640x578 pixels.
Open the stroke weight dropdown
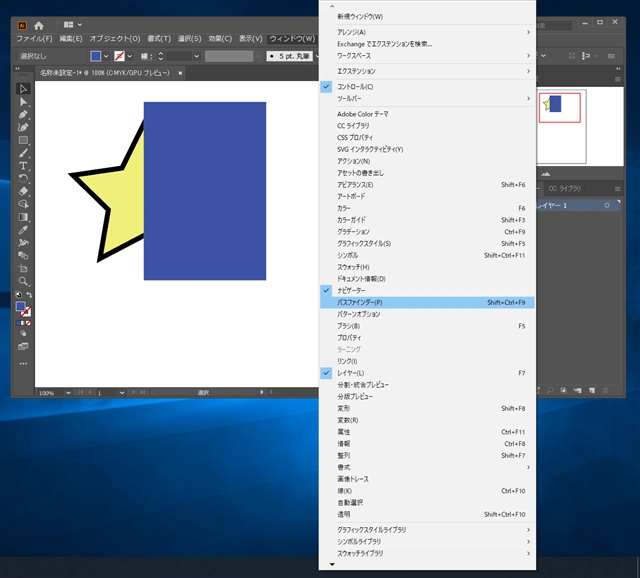[197, 56]
